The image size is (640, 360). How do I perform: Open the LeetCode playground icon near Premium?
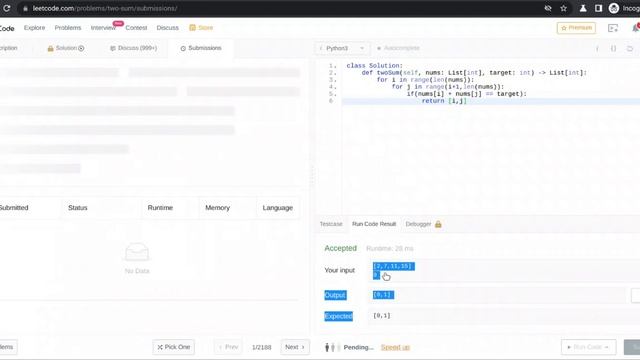[613, 28]
